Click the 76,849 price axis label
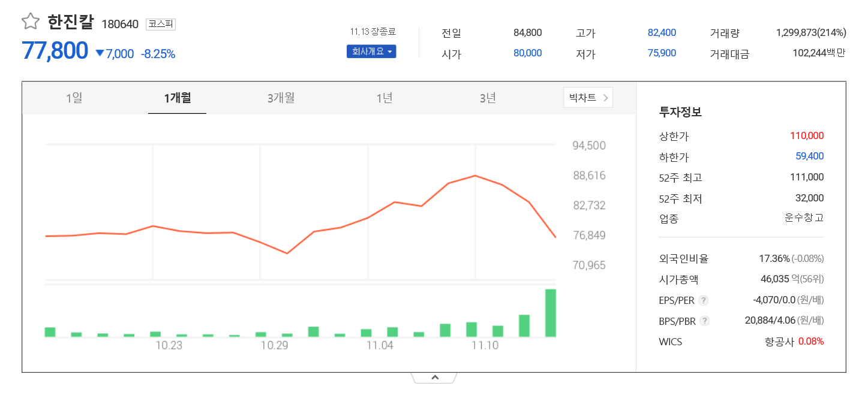The image size is (868, 395). (589, 236)
